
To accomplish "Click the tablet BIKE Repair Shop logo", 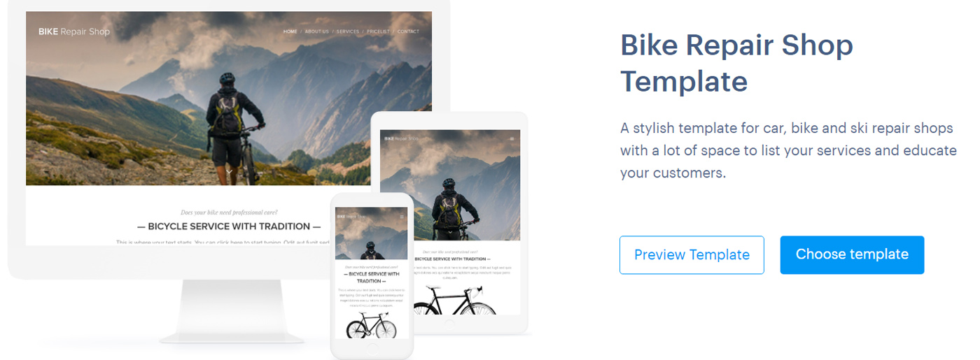I will 402,138.
